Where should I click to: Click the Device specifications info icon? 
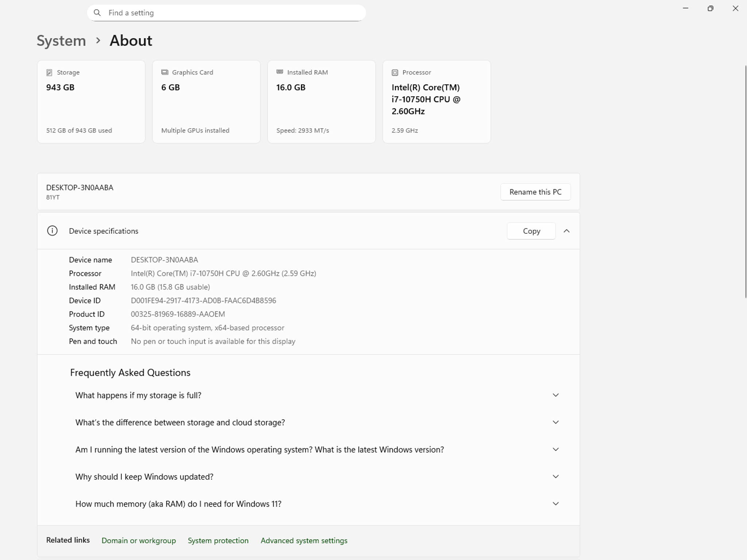pyautogui.click(x=52, y=231)
